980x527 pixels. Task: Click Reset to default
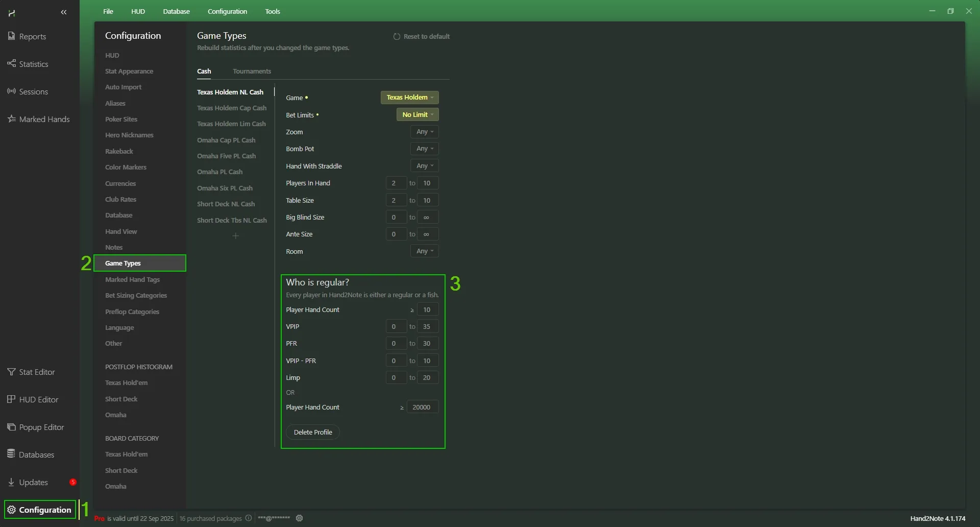coord(422,37)
